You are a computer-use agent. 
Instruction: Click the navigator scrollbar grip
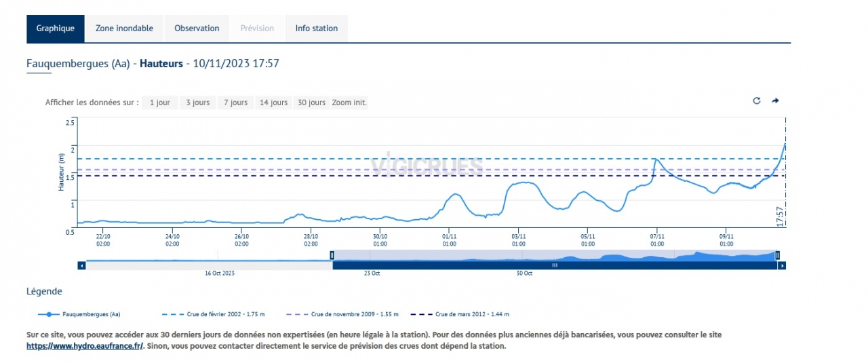coord(554,265)
